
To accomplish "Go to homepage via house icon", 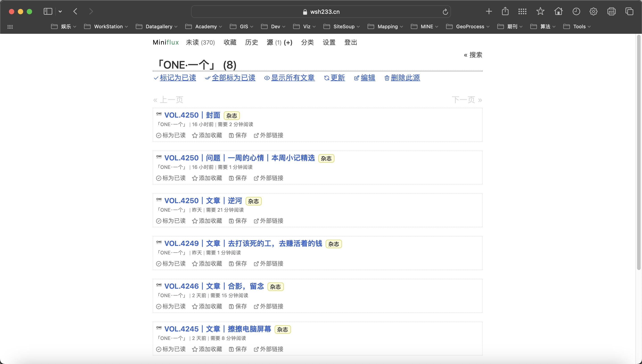I will click(558, 11).
